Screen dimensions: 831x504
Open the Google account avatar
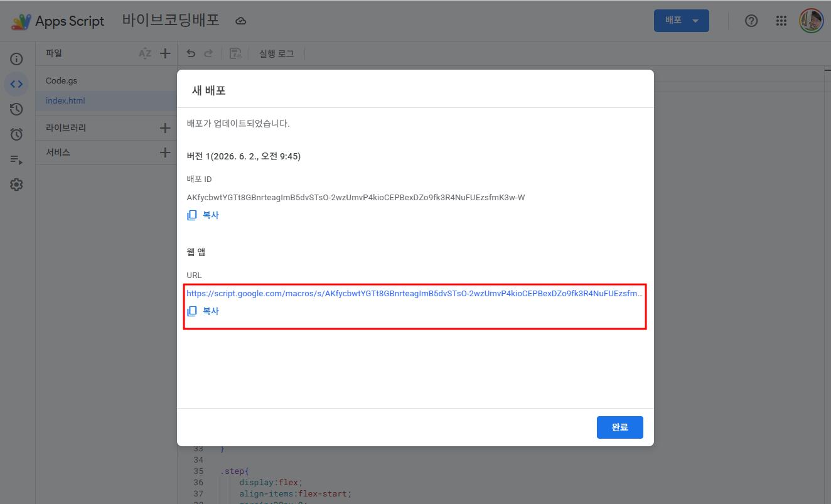tap(812, 21)
